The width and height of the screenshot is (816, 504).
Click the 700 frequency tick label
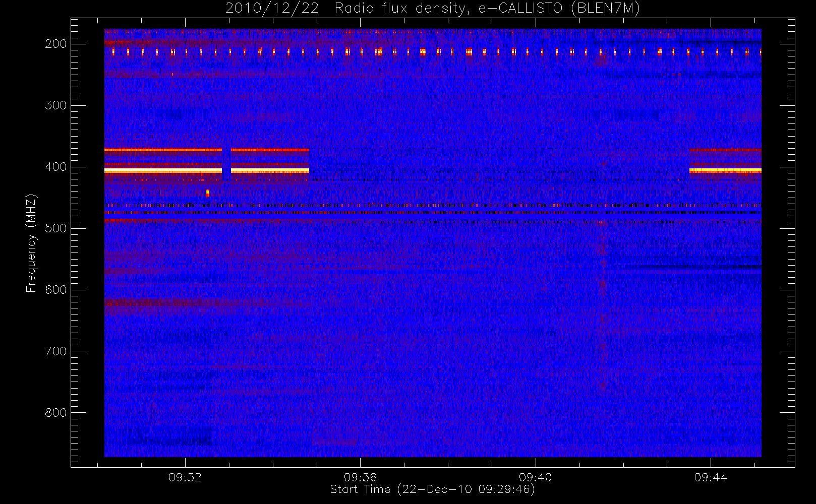pos(56,351)
